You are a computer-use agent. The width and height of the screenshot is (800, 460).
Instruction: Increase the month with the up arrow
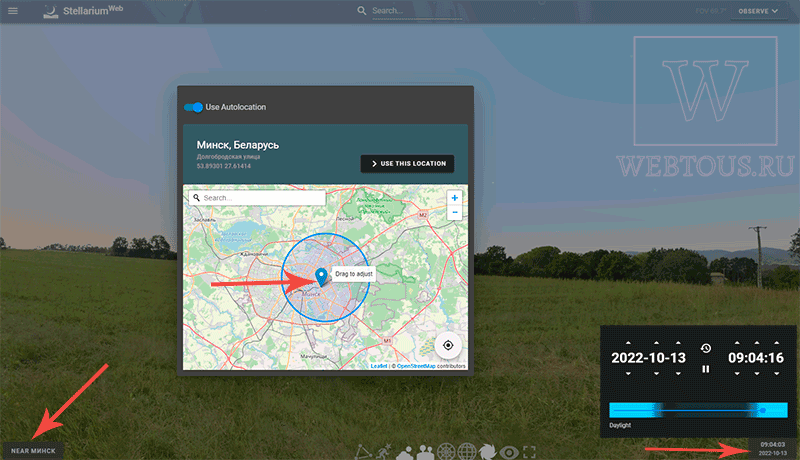point(656,343)
